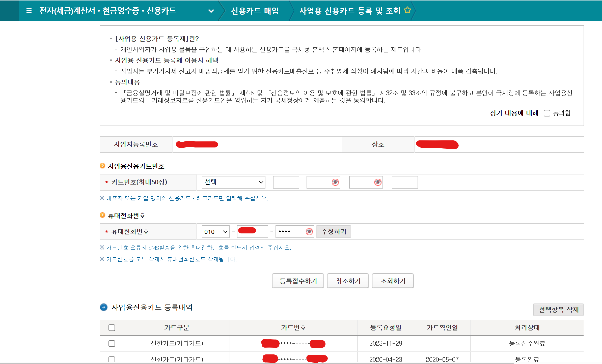Switch to the 신용카드 매입 menu
Viewport: 602px width, 364px height.
point(255,10)
